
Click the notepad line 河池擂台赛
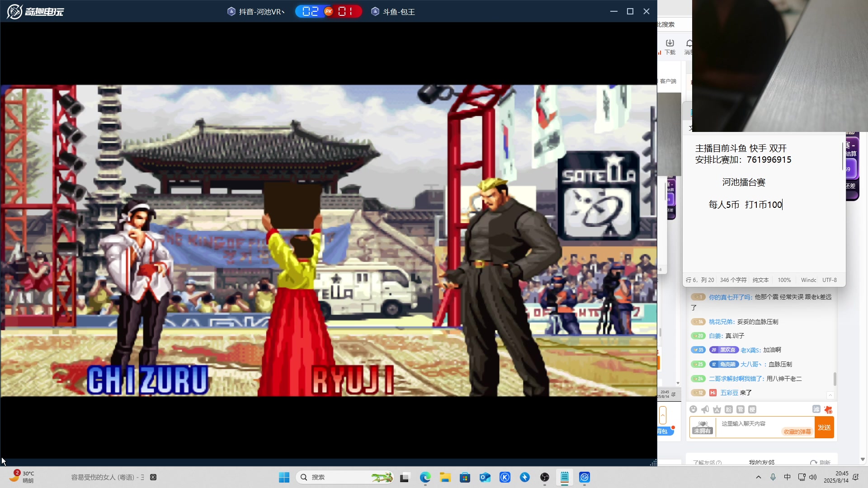(744, 183)
